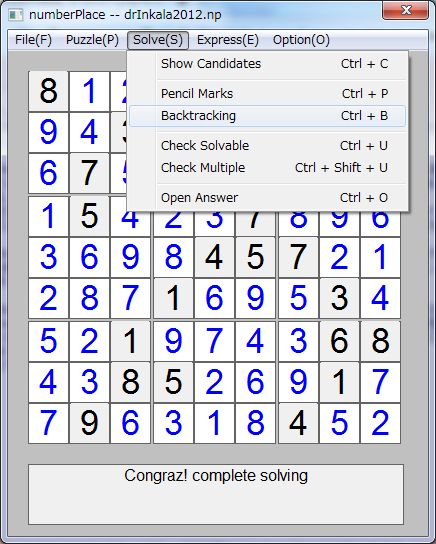Click the black 5 cell in fourth row
This screenshot has width=436, height=544.
pyautogui.click(x=89, y=216)
